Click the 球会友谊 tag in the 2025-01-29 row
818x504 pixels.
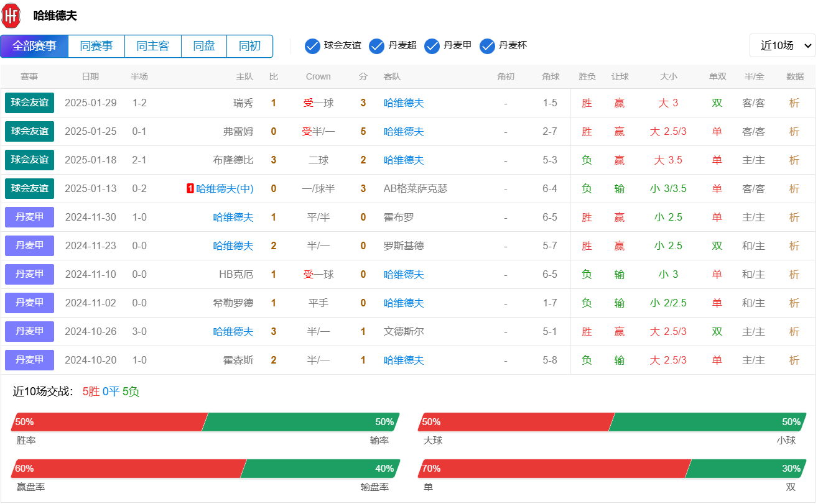coord(29,103)
